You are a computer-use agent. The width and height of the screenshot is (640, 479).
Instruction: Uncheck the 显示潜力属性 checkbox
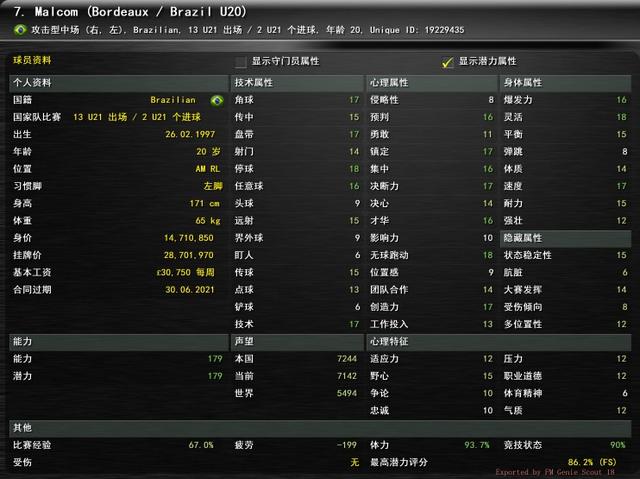447,62
